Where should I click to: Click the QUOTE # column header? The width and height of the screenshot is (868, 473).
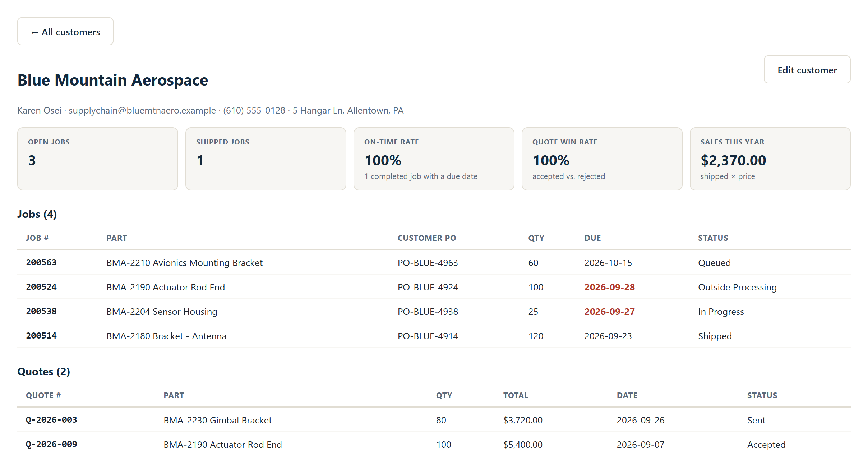click(43, 395)
